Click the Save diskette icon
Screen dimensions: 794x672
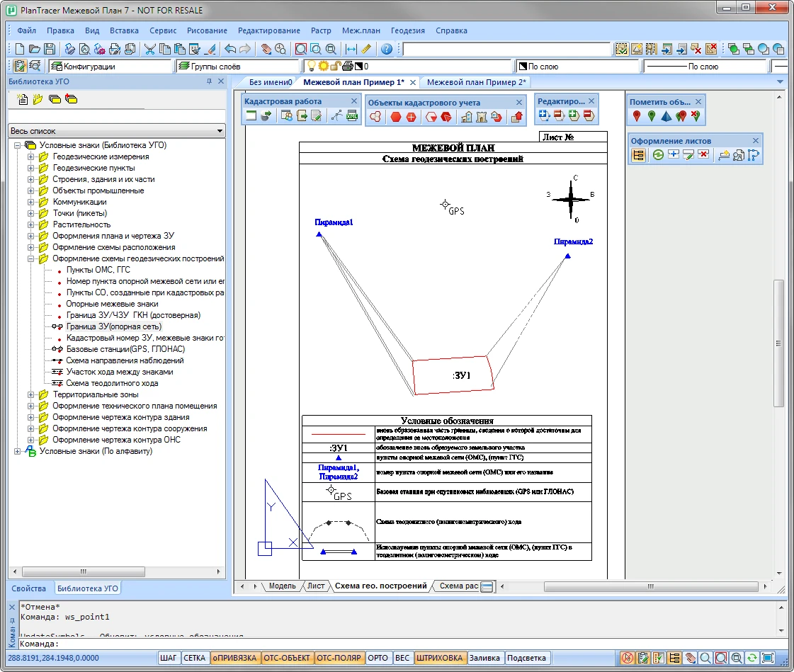(x=50, y=49)
